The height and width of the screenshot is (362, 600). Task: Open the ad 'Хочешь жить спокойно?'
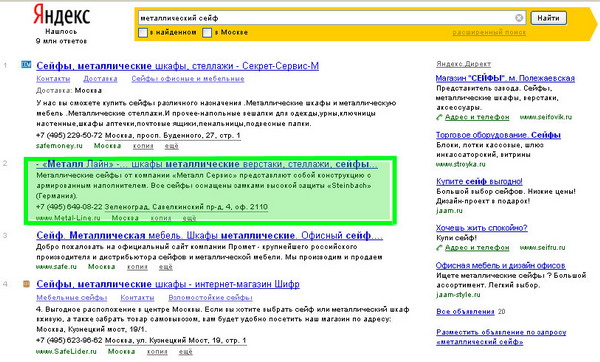[x=481, y=228]
